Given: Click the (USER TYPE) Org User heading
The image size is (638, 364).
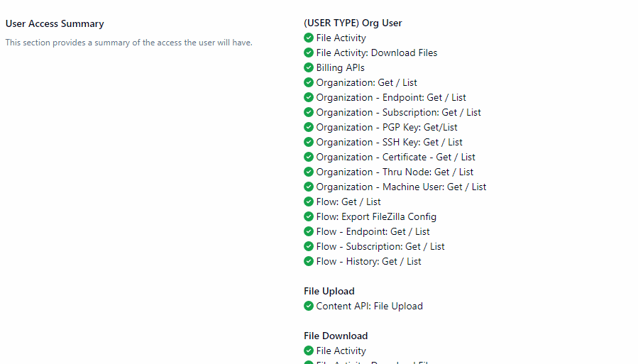Looking at the screenshot, I should point(353,23).
